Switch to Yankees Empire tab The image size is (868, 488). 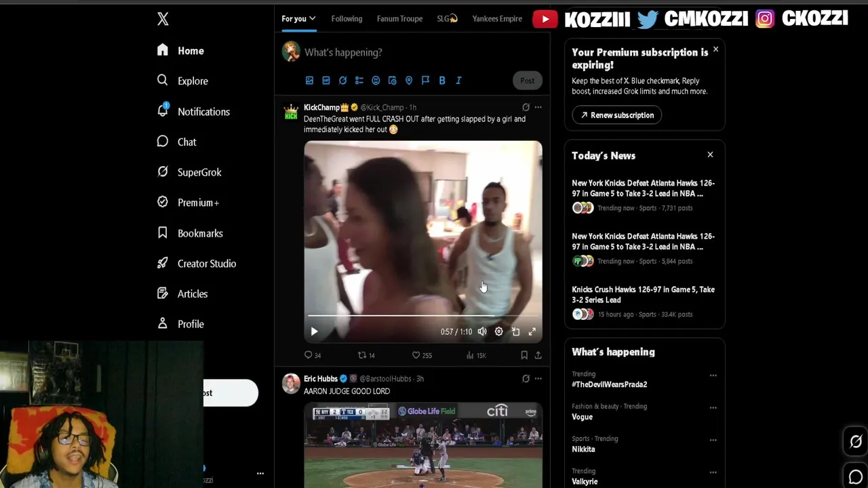(x=497, y=19)
